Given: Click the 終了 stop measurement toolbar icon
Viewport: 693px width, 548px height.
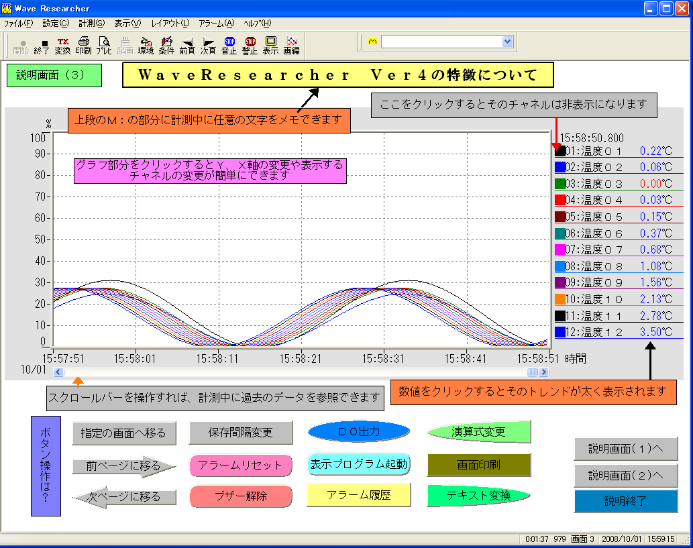Looking at the screenshot, I should (x=42, y=46).
